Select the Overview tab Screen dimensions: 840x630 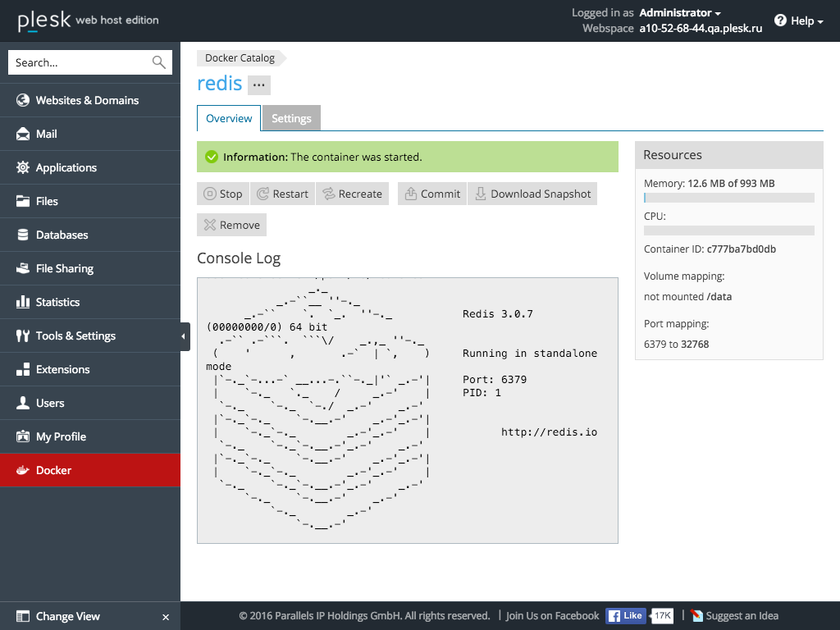click(x=228, y=118)
